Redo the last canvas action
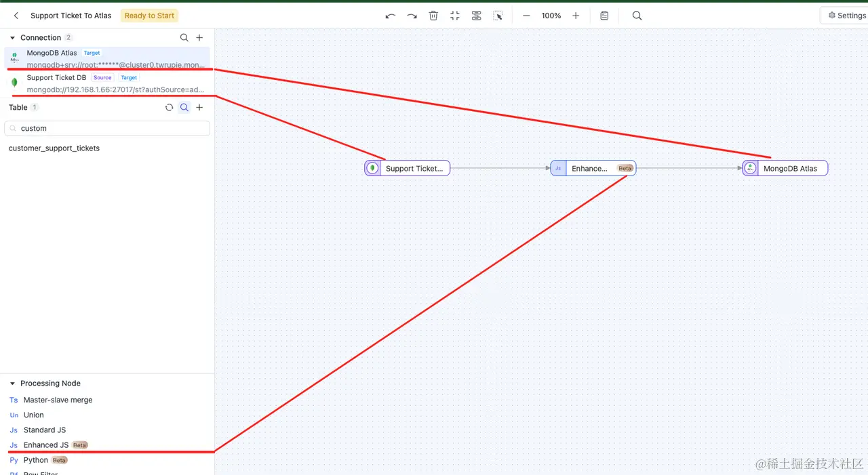Viewport: 868px width, 475px height. pos(412,16)
